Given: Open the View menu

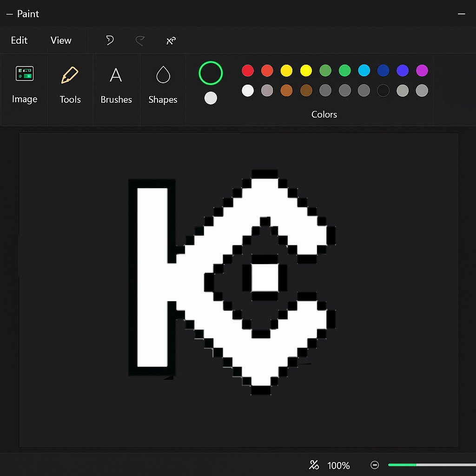Looking at the screenshot, I should [x=61, y=40].
